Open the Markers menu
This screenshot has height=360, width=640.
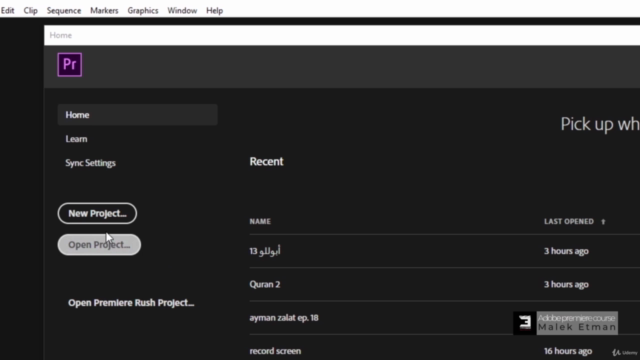tap(104, 11)
